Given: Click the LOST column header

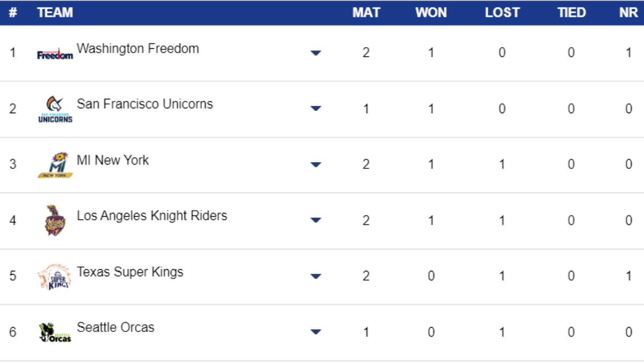Looking at the screenshot, I should tap(502, 12).
